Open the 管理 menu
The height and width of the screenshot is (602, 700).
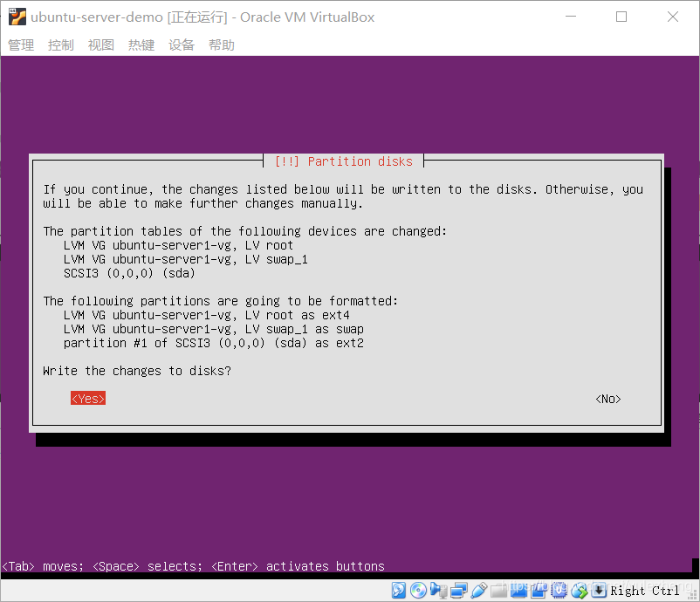(21, 45)
